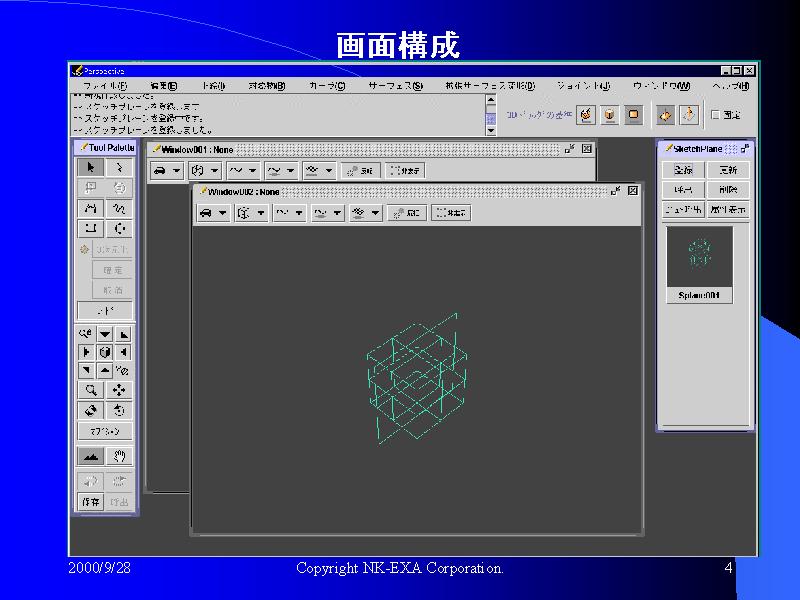Click the 保存 save button
Viewport: 800px width, 600px height.
click(91, 501)
